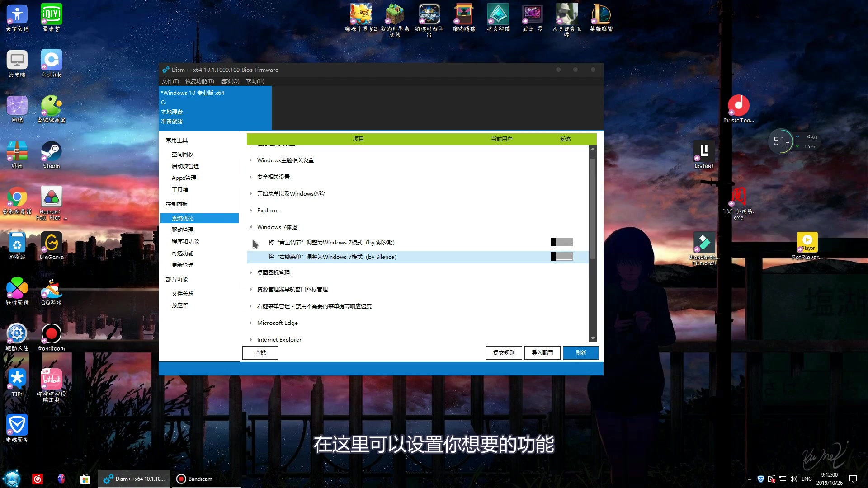Open the bilibili upload tool icon
The image size is (868, 488).
(x=51, y=385)
